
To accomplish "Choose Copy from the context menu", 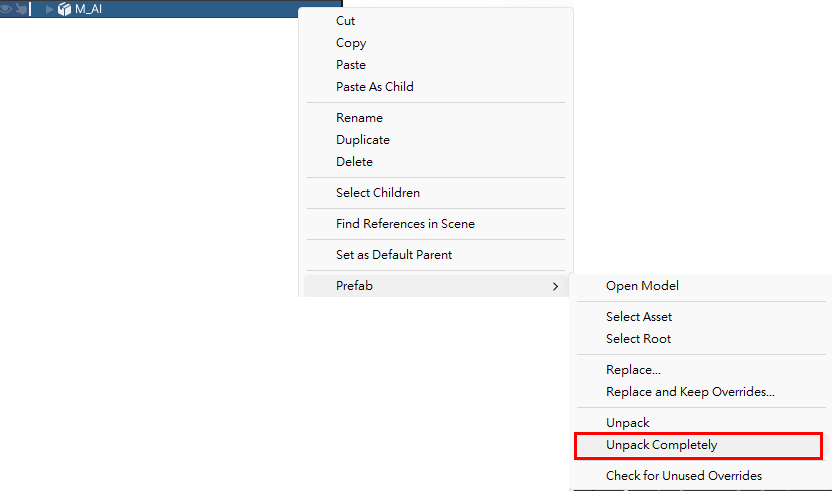I will pyautogui.click(x=351, y=43).
